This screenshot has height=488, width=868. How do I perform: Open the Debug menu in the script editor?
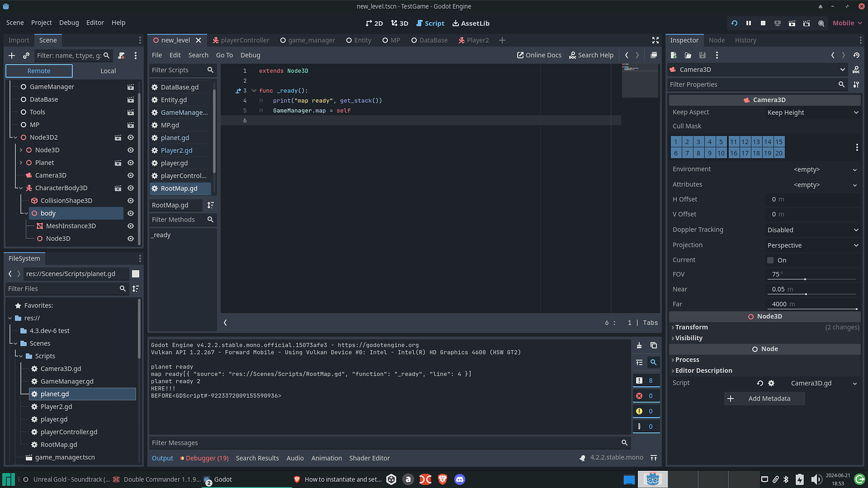[250, 55]
